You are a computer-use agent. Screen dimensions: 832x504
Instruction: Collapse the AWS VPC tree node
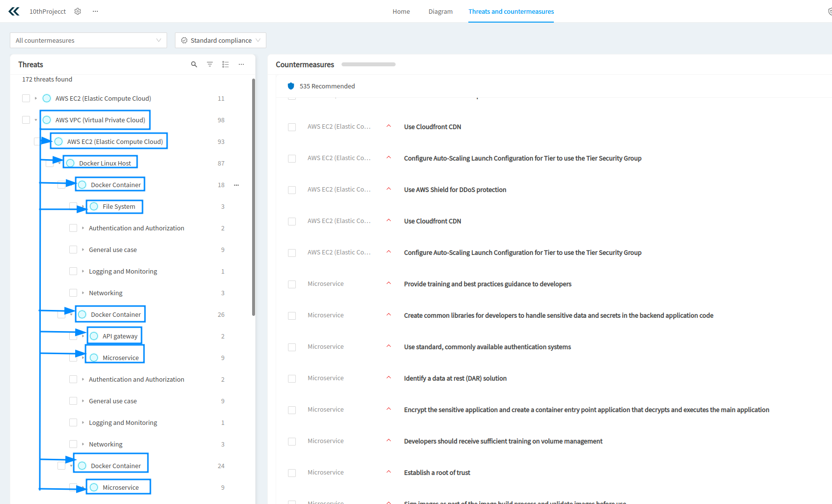[36, 120]
